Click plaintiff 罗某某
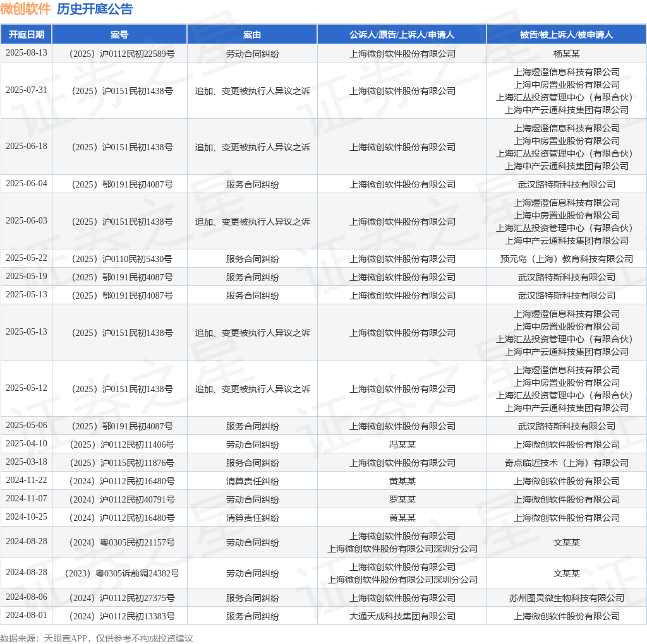 point(402,499)
